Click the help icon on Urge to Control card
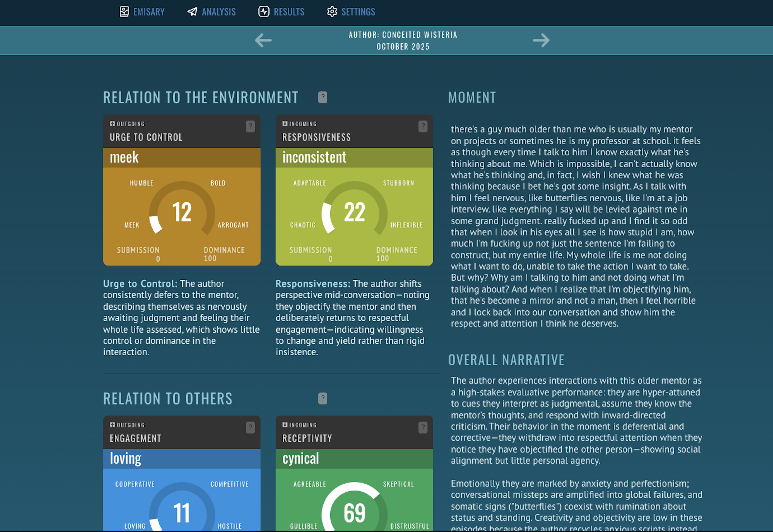 click(251, 126)
